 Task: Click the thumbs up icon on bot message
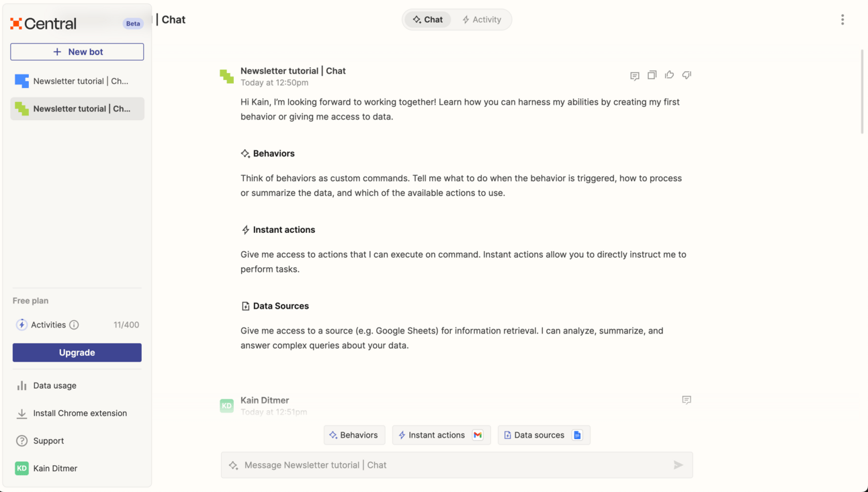669,75
